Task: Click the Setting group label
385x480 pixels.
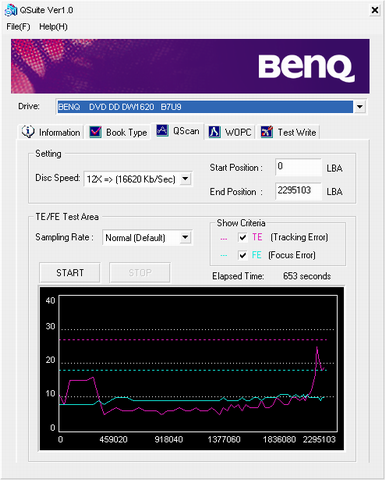Action: (x=48, y=154)
